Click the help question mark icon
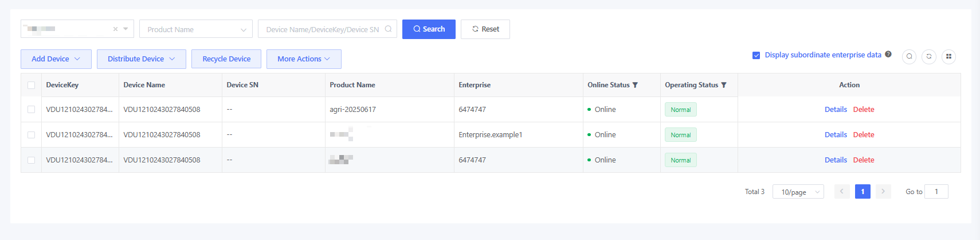The width and height of the screenshot is (980, 240). point(888,55)
